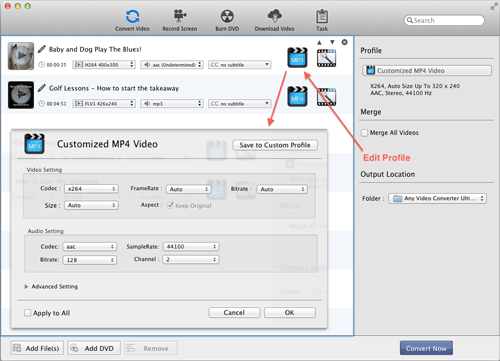The width and height of the screenshot is (500, 361).
Task: Open the aac (Undetermined) audio track dropdown
Action: [172, 65]
